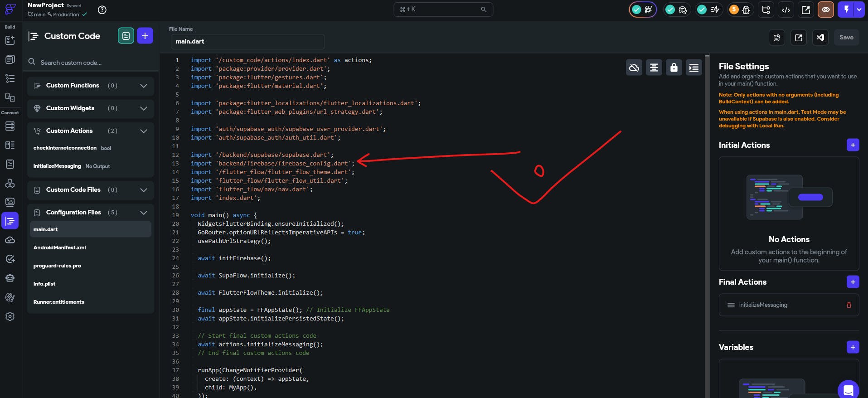This screenshot has width=868, height=398.
Task: Click the Search custom code field
Action: [x=91, y=63]
